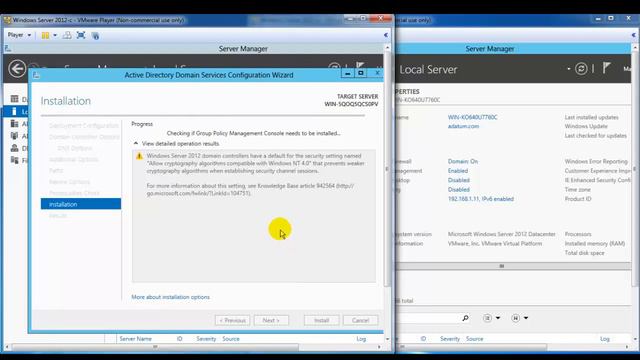This screenshot has height=360, width=640.
Task: Collapse View detailed operation results
Action: [x=136, y=143]
